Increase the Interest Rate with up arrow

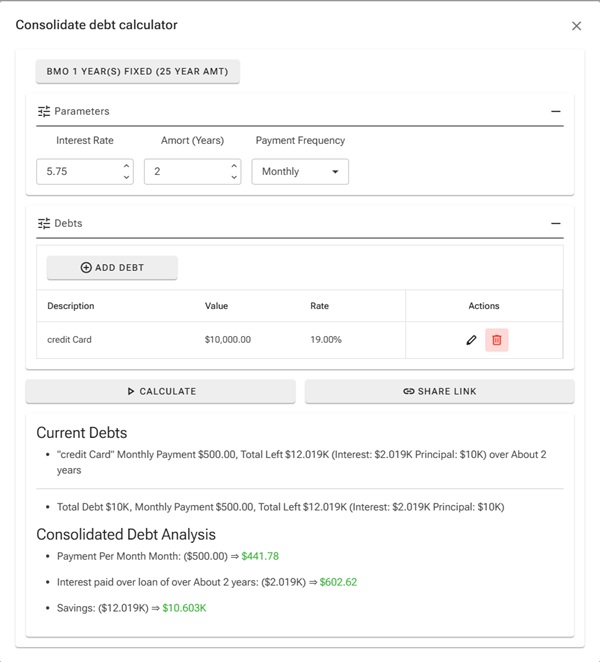tap(126, 166)
